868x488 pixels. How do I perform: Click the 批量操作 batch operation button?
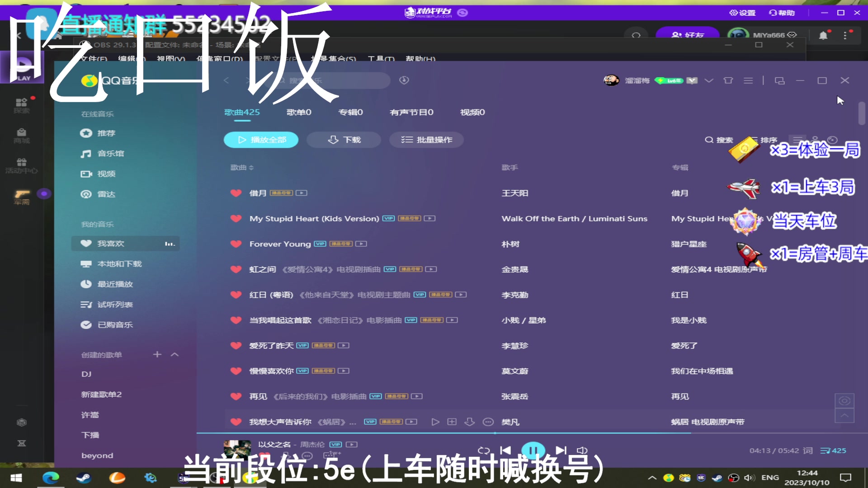click(x=426, y=140)
